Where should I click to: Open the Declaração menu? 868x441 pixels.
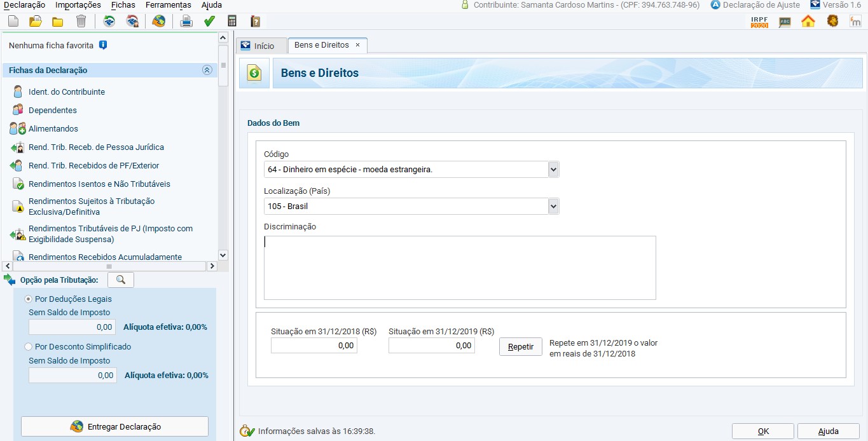pos(24,4)
